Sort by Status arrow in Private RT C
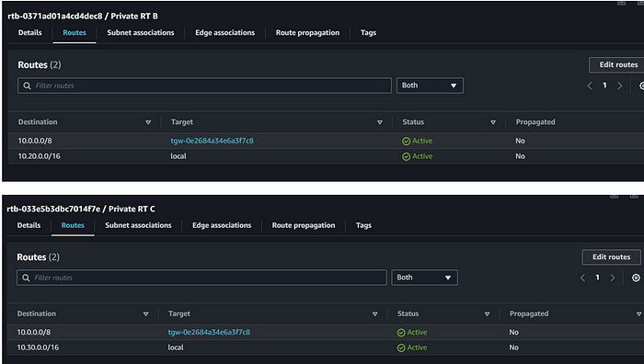Screen dimensions: 644x364 [x=487, y=314]
